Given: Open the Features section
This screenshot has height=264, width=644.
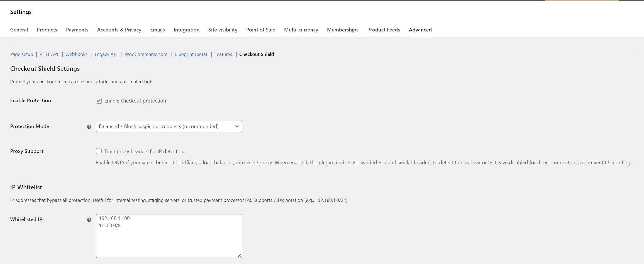Looking at the screenshot, I should [223, 54].
